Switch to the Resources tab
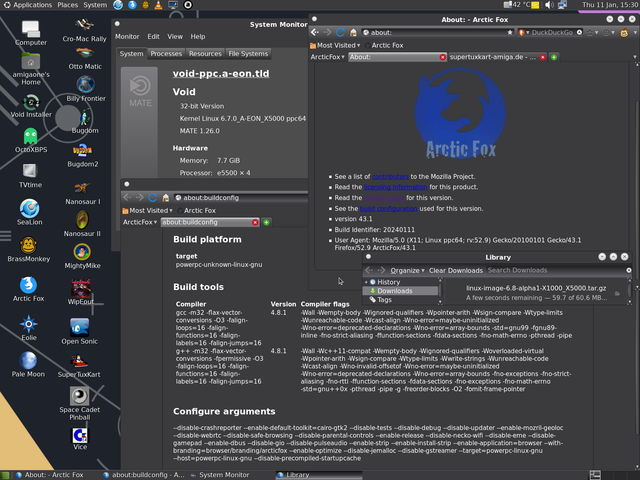Screen dimensions: 640x480 point(205,53)
